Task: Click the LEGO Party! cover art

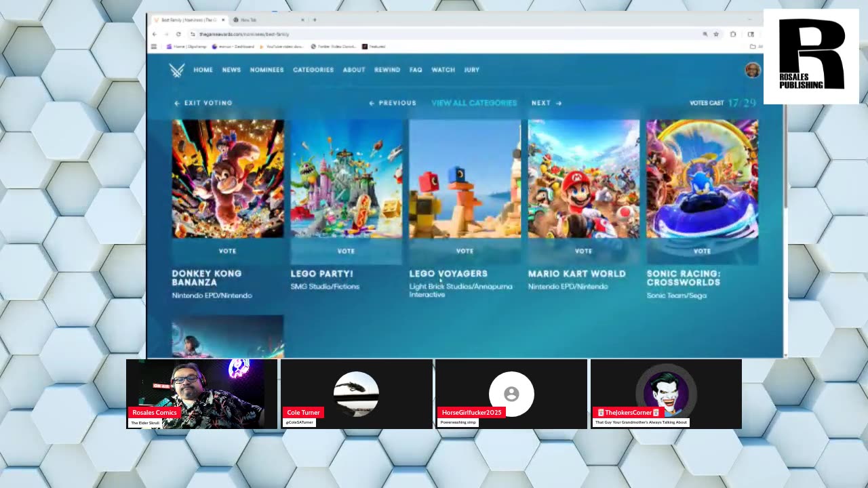Action: pos(347,179)
